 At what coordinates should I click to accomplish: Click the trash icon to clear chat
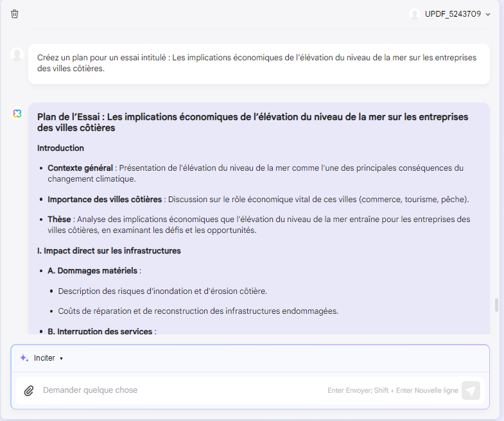pyautogui.click(x=15, y=14)
